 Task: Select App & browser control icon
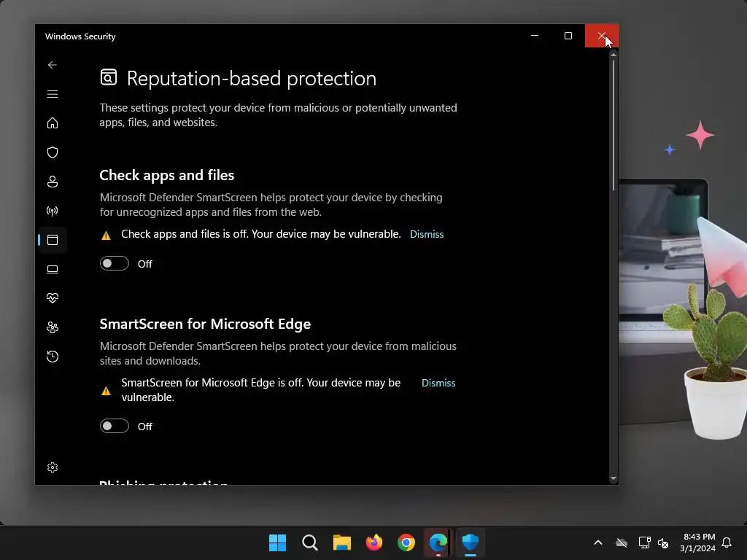[x=53, y=240]
